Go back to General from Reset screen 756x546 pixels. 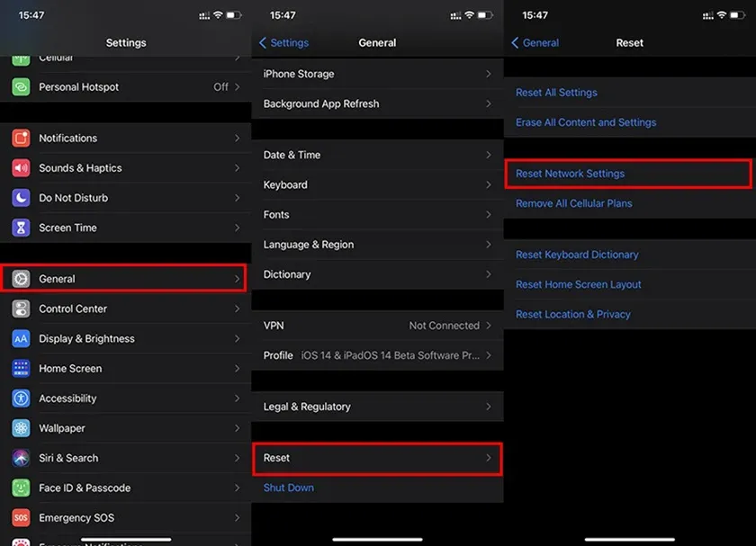535,42
